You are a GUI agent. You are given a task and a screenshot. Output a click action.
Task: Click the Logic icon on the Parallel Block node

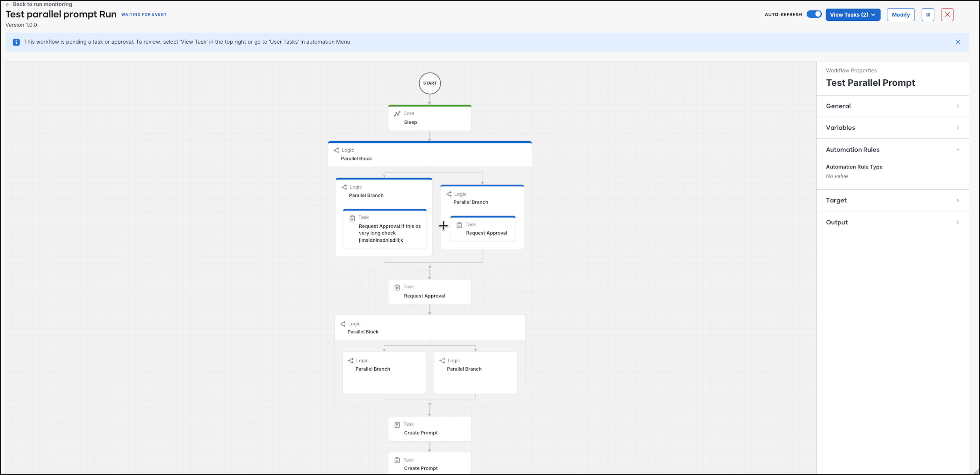point(336,150)
